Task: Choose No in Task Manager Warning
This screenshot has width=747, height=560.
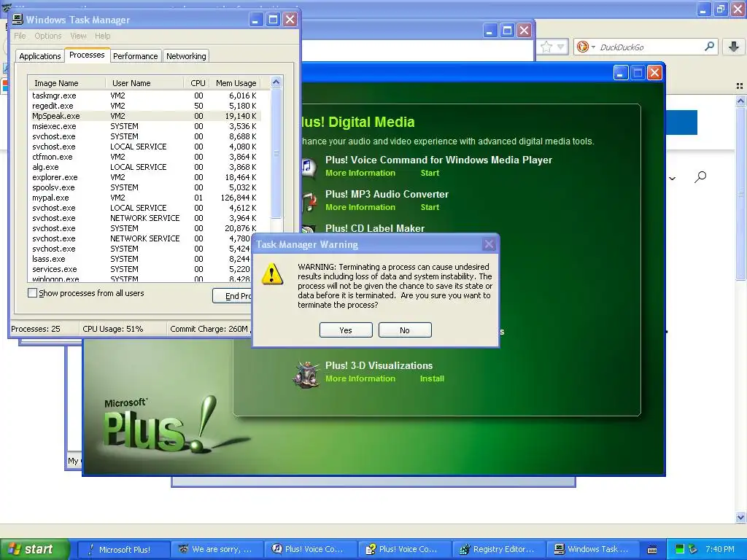Action: [405, 330]
